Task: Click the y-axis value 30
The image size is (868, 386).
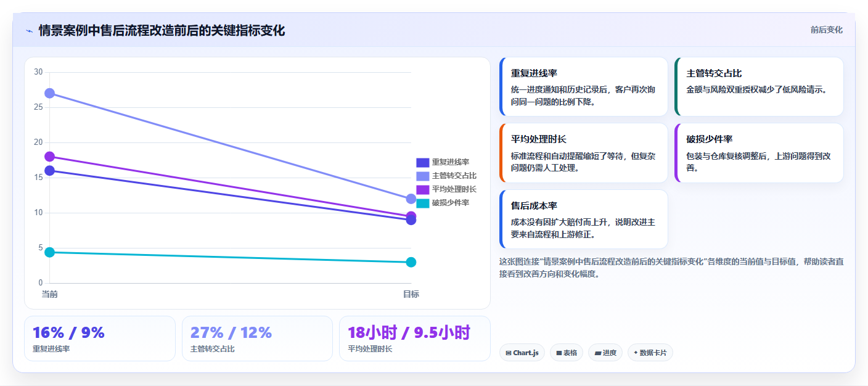Action: 38,72
